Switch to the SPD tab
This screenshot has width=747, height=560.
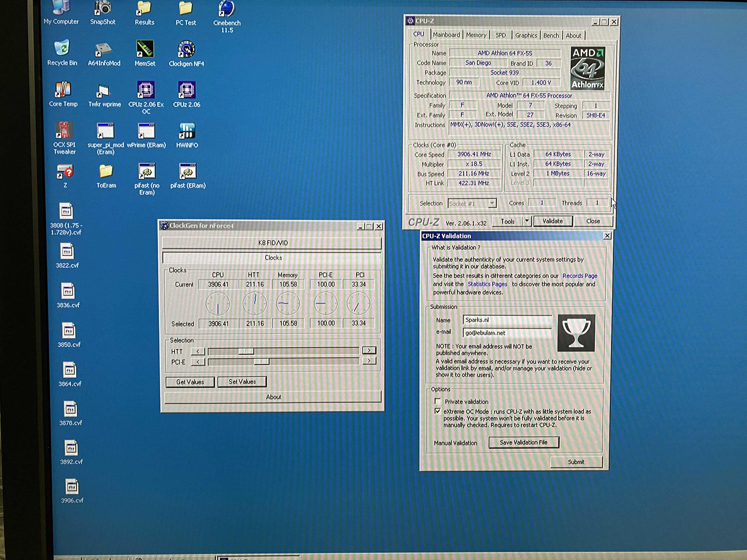501,35
